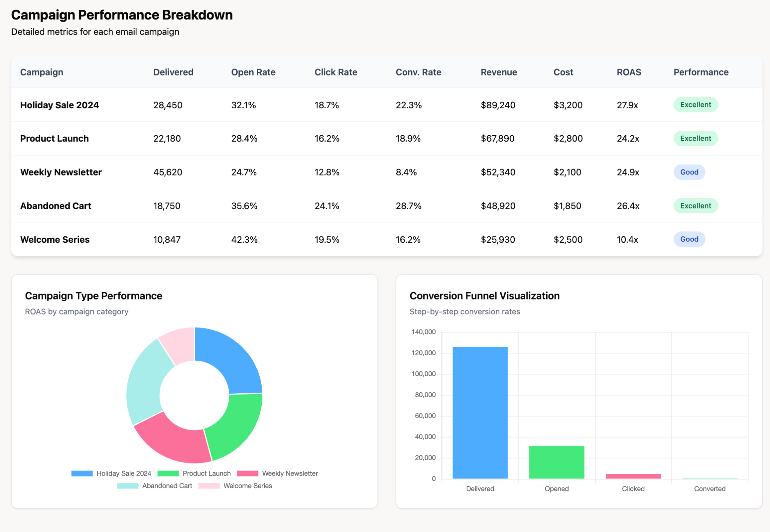This screenshot has width=770, height=532.
Task: Click the 27.9x ROAS value
Action: [x=628, y=105]
